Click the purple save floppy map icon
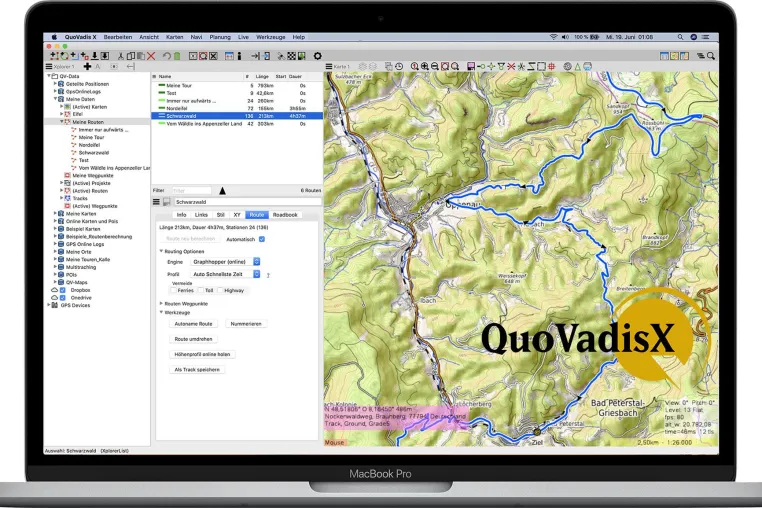Screen dimensions: 762x508 (470, 67)
